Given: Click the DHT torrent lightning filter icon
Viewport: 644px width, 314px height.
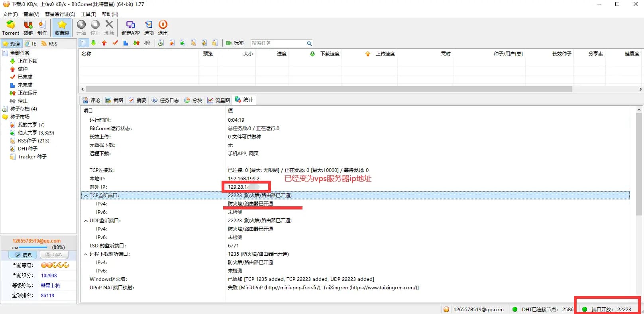Looking at the screenshot, I should pyautogui.click(x=204, y=43).
